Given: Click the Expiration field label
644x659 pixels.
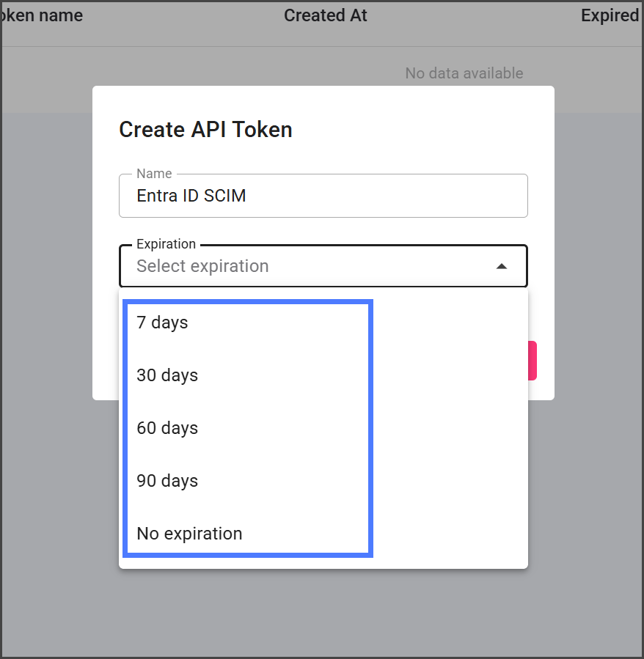Looking at the screenshot, I should [166, 244].
